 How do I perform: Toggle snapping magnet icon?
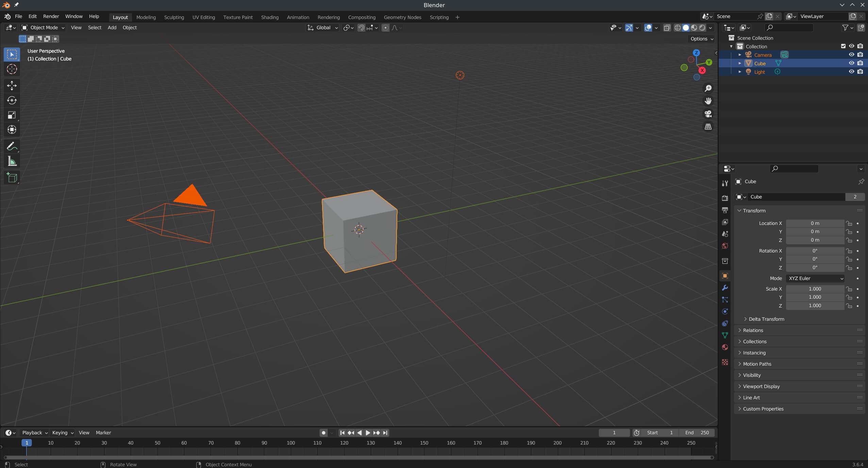(x=361, y=28)
